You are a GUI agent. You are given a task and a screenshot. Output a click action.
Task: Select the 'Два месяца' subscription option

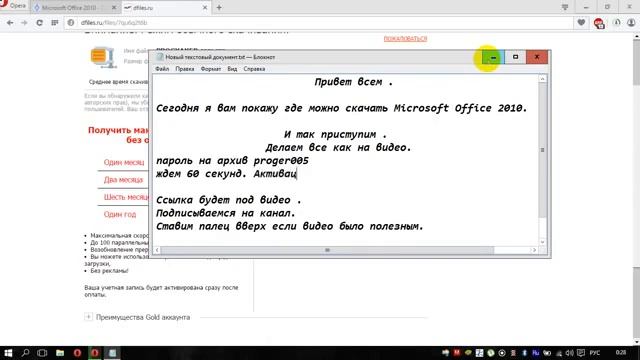123,180
